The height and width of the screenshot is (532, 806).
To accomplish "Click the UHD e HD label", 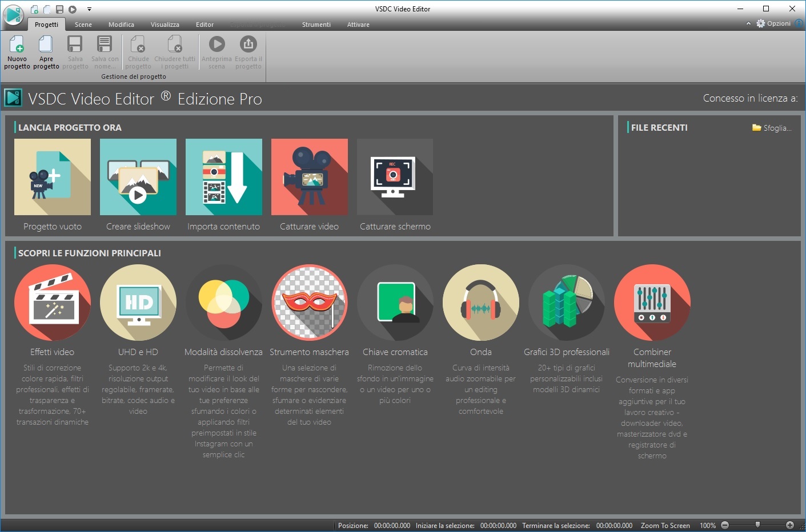I will click(x=138, y=352).
